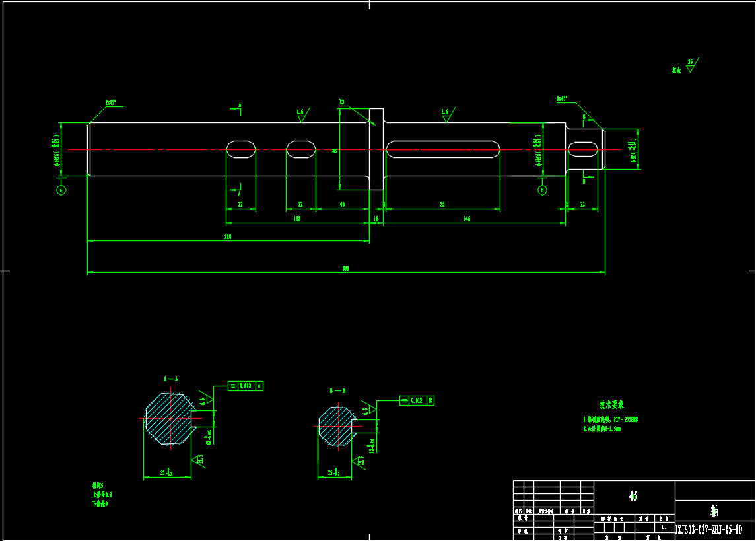Select the shaft collar rectangle

[376, 149]
